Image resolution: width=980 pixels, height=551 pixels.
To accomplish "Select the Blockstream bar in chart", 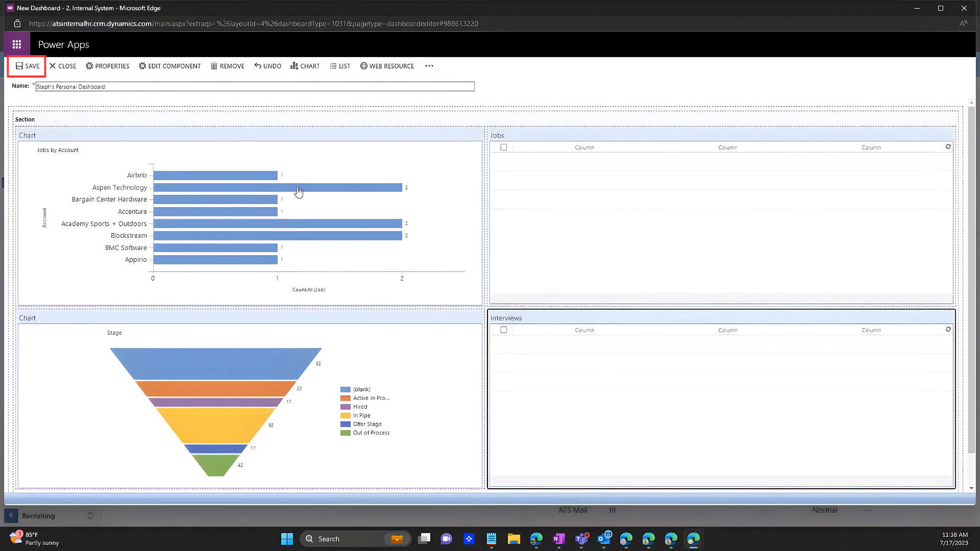I will pyautogui.click(x=278, y=236).
